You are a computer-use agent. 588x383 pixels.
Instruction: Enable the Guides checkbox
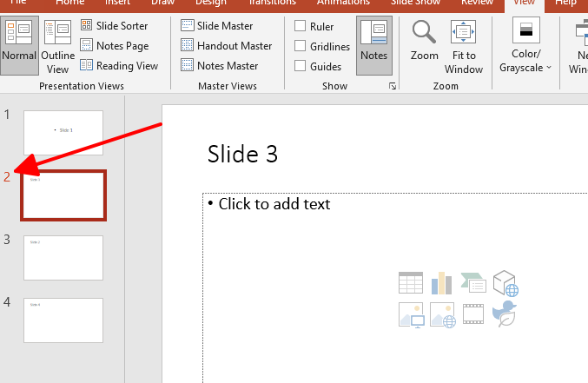[301, 67]
